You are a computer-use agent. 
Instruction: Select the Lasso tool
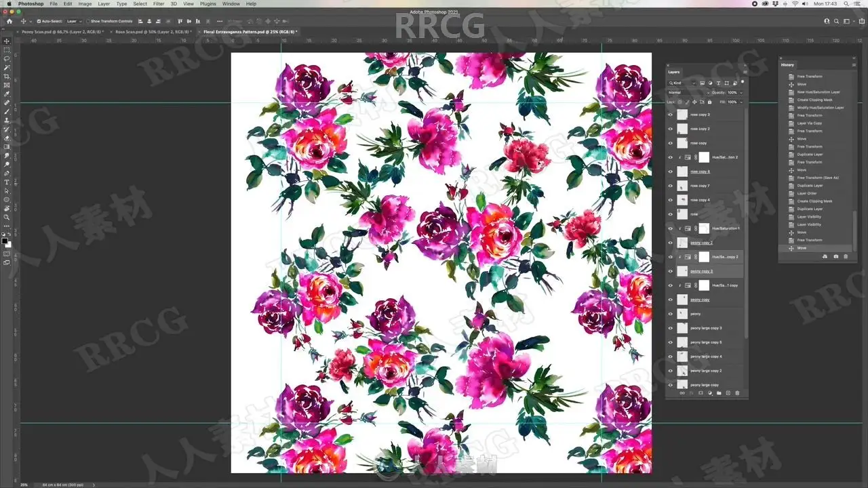pyautogui.click(x=7, y=58)
